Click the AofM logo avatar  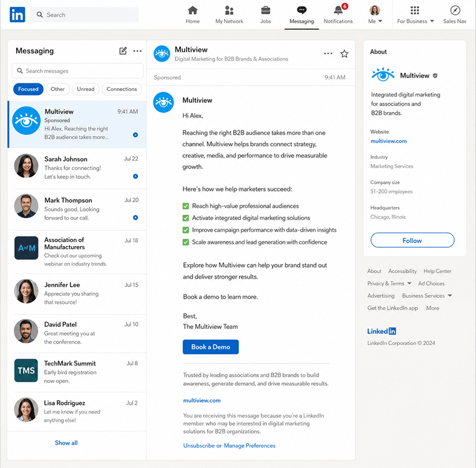click(x=26, y=248)
